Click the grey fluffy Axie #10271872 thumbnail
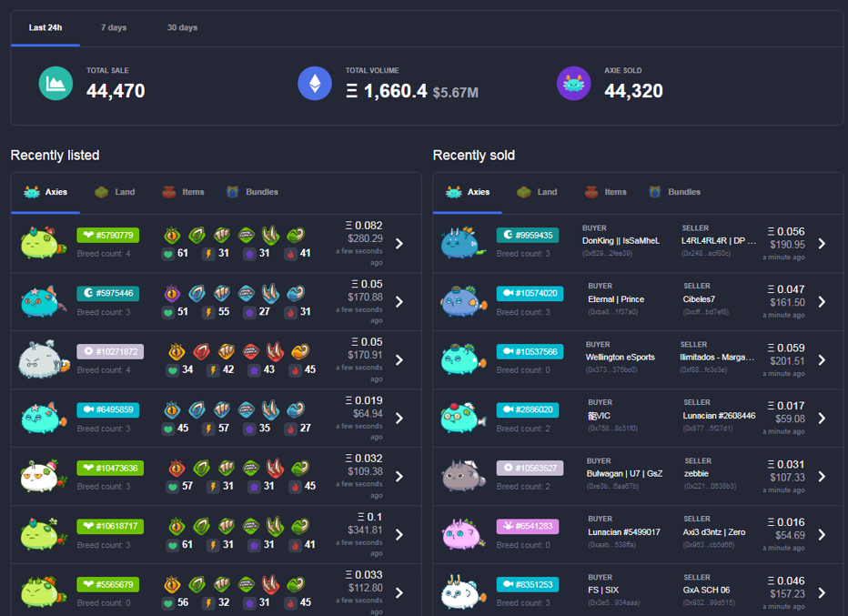Image resolution: width=848 pixels, height=616 pixels. tap(44, 359)
